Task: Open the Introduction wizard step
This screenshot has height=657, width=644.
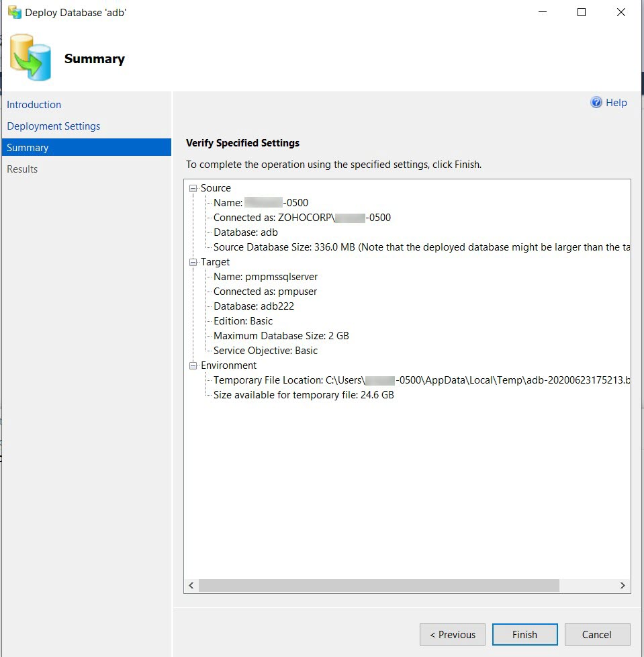Action: 34,104
